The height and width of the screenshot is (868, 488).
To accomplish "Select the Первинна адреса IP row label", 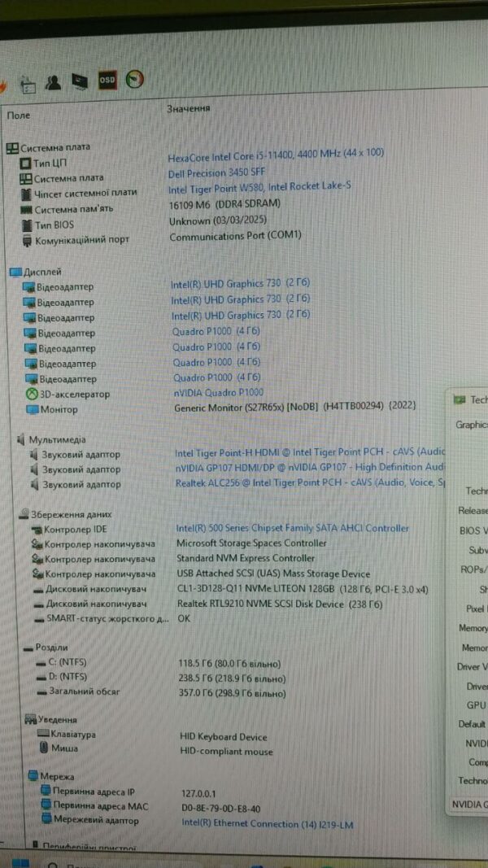I will 94,792.
